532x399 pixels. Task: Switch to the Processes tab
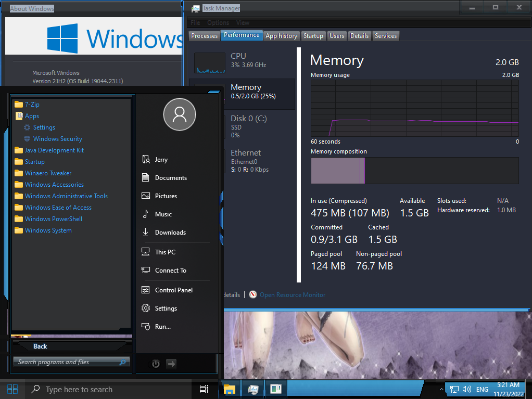[x=204, y=36]
